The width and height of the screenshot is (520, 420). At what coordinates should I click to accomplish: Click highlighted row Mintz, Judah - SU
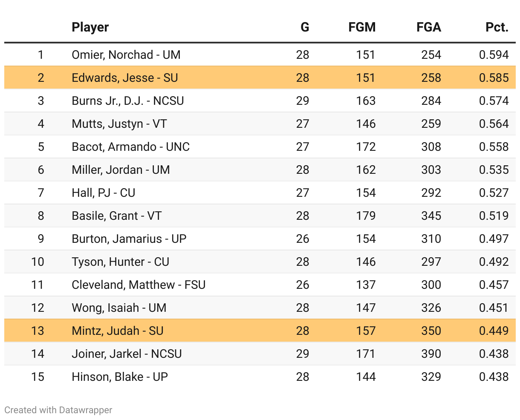(118, 331)
